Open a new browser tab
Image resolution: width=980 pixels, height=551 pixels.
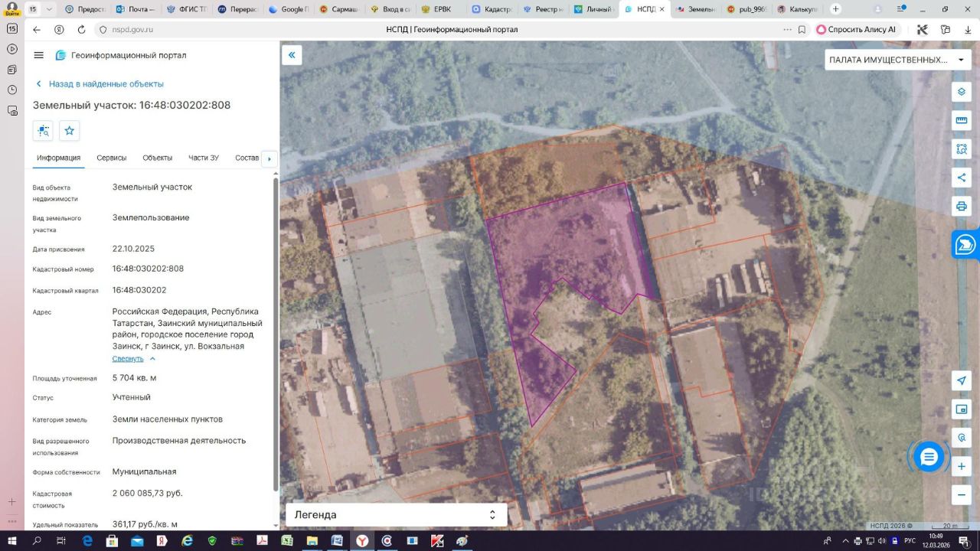click(x=835, y=9)
